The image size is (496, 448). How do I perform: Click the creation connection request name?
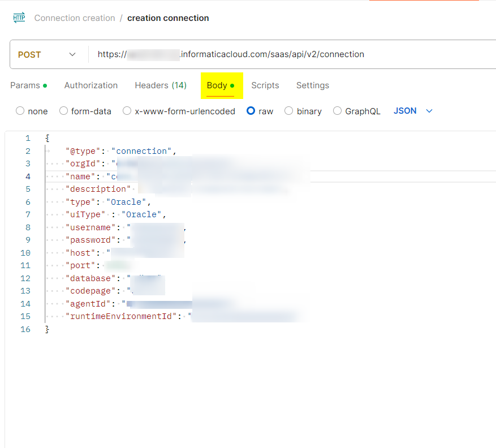[x=168, y=18]
